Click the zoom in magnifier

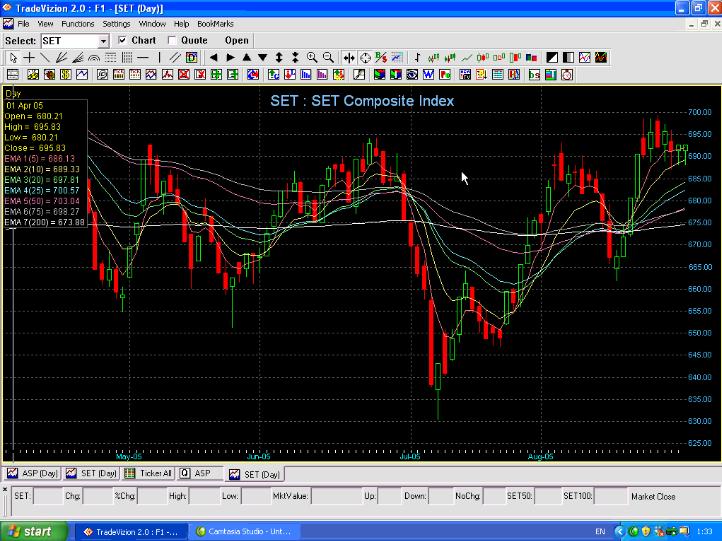click(x=312, y=58)
